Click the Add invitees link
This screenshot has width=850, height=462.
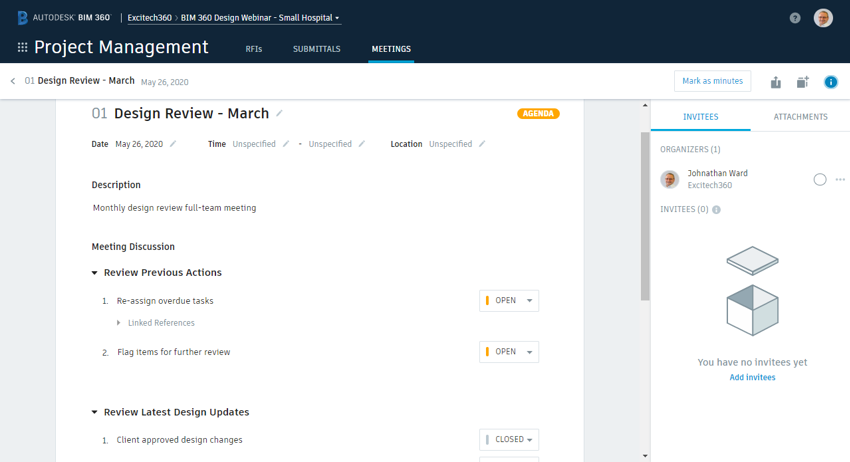(x=752, y=377)
